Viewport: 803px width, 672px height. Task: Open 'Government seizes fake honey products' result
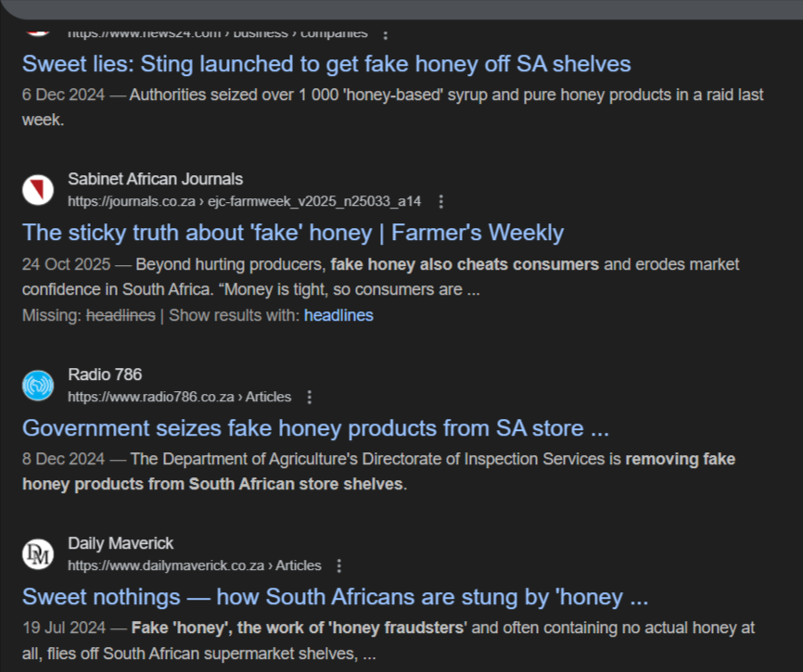(315, 428)
